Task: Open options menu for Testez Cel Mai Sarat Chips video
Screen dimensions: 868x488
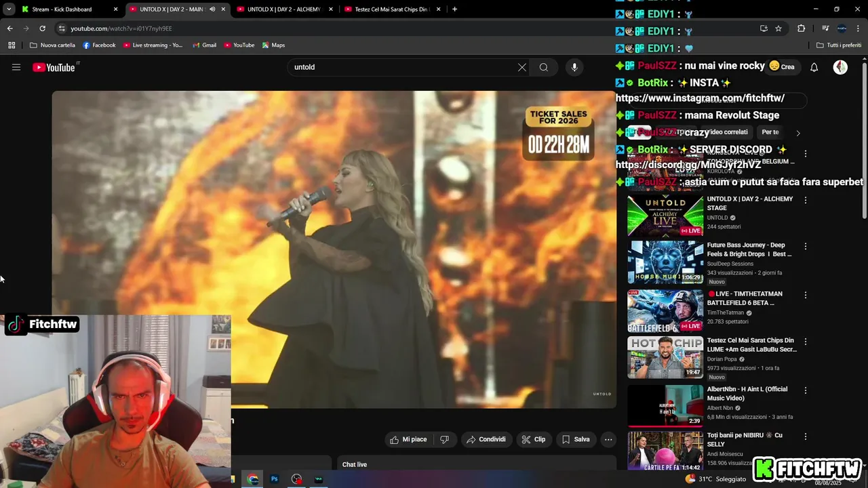Action: (x=806, y=342)
